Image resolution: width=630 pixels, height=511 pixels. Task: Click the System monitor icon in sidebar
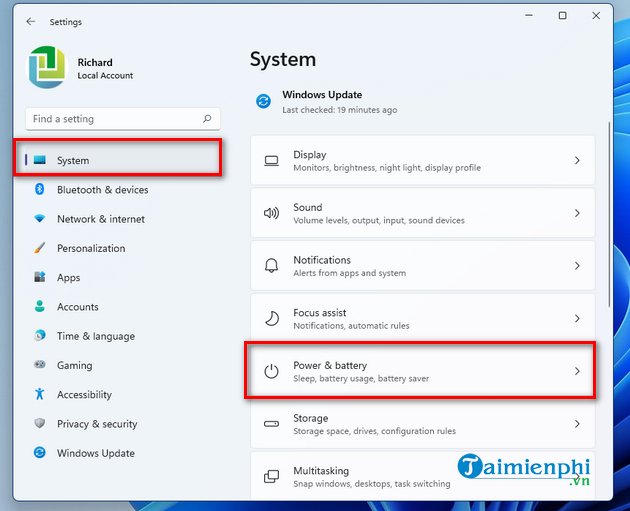[40, 160]
